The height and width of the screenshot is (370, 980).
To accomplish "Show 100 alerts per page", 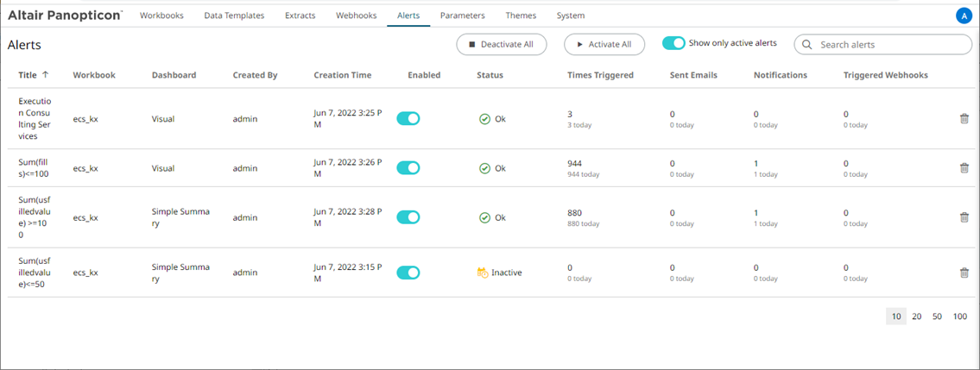I will point(960,317).
